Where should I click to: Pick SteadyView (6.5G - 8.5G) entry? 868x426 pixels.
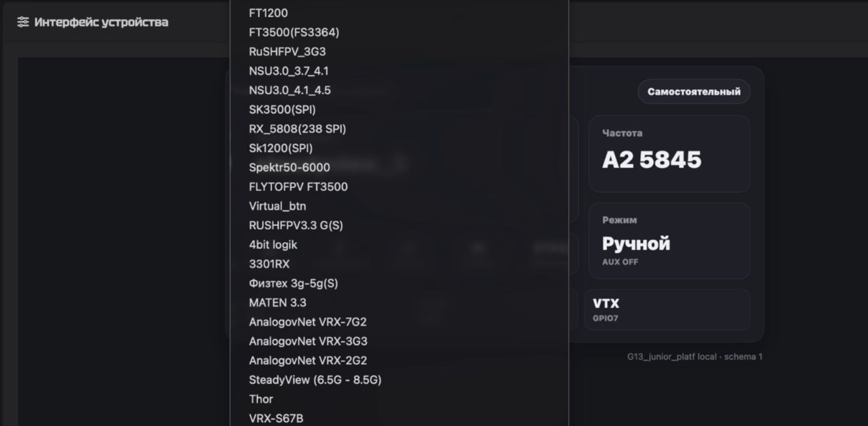tap(399, 380)
